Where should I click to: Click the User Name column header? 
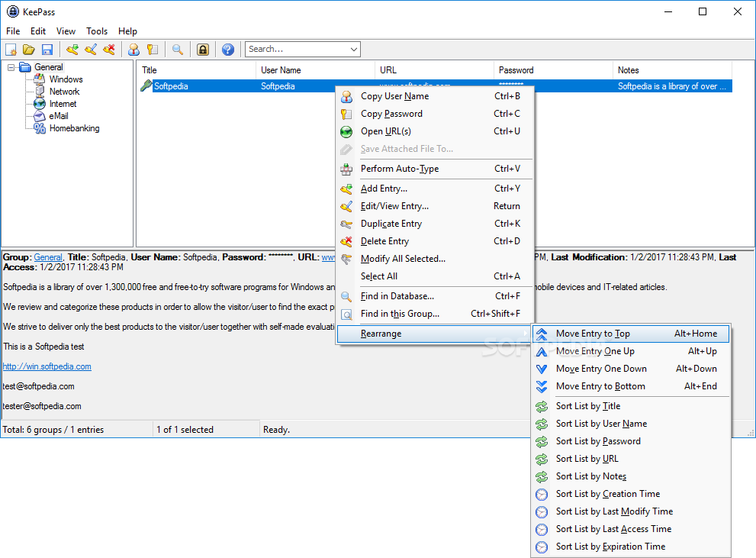coord(315,70)
